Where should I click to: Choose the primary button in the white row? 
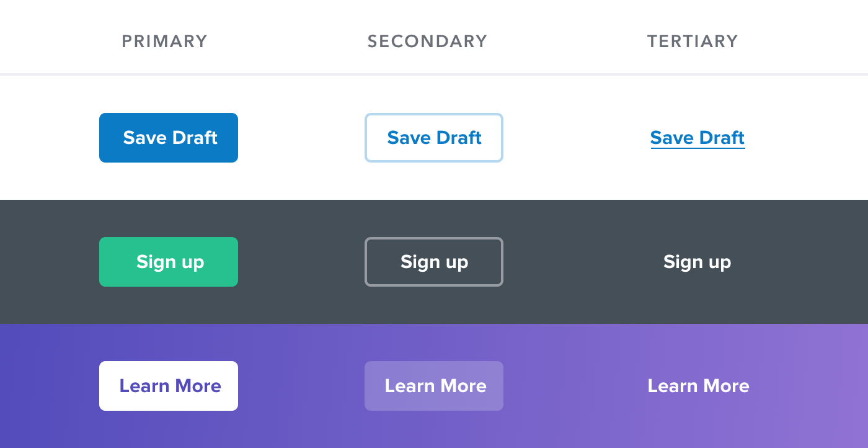tap(169, 138)
